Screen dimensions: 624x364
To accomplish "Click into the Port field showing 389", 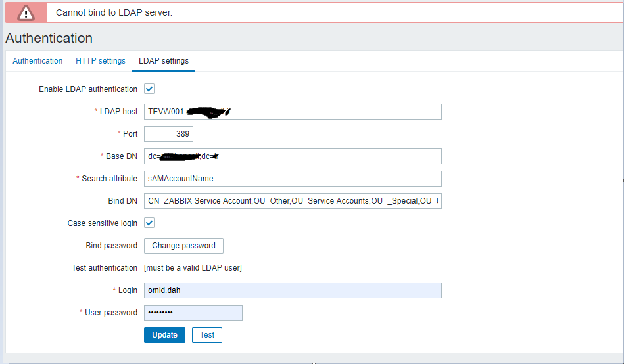I will tap(168, 134).
